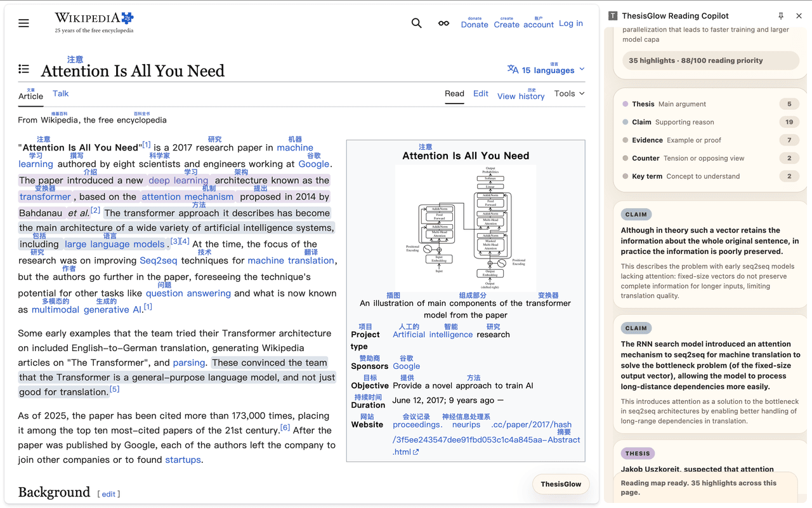
Task: Toggle the Counter highlight filter
Action: 710,158
